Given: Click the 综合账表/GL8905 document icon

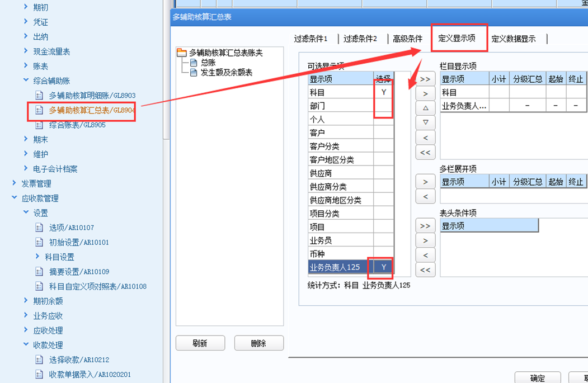Looking at the screenshot, I should tap(39, 125).
